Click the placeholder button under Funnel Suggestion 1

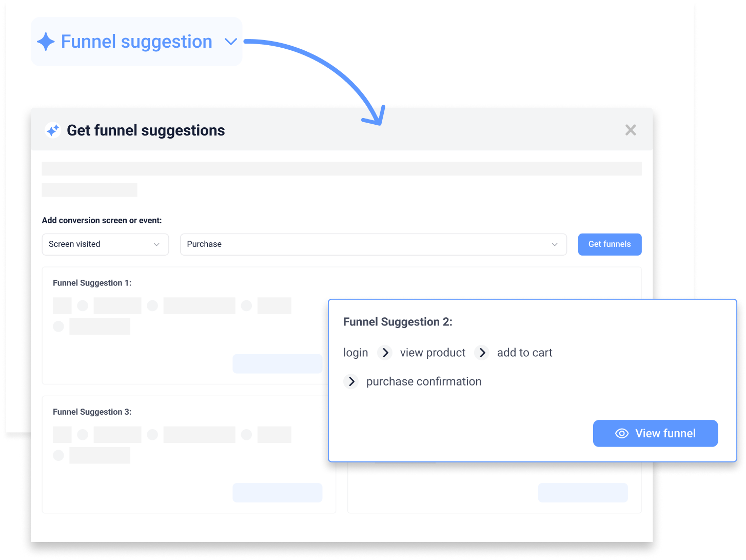click(x=277, y=363)
